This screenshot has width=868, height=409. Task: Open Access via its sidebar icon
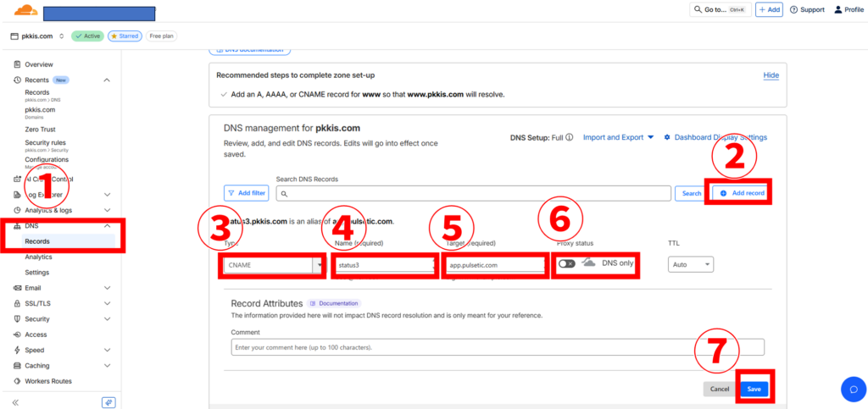(x=17, y=334)
